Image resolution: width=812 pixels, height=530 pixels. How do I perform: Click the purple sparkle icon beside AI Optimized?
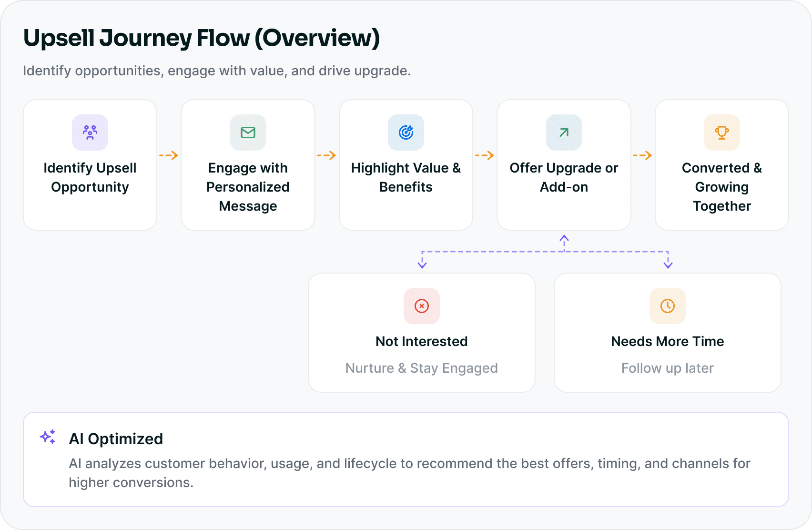coord(48,437)
